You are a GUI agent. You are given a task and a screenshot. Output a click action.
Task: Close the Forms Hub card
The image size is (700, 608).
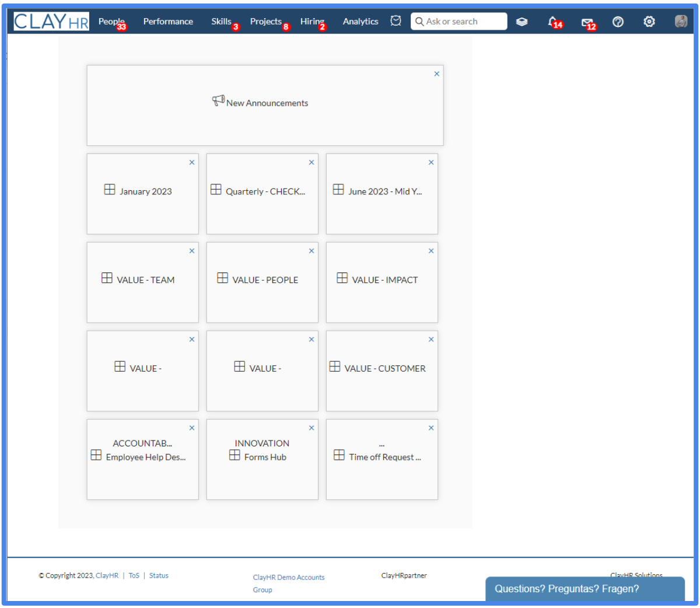pyautogui.click(x=311, y=428)
